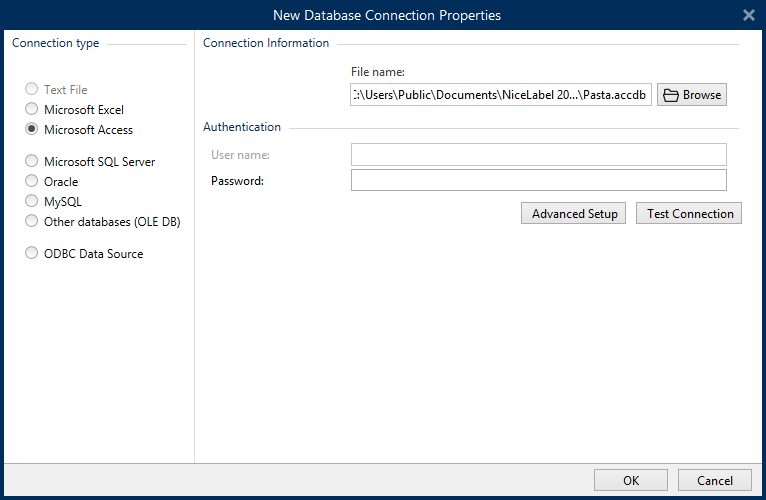Open Advanced Setup

[x=574, y=214]
